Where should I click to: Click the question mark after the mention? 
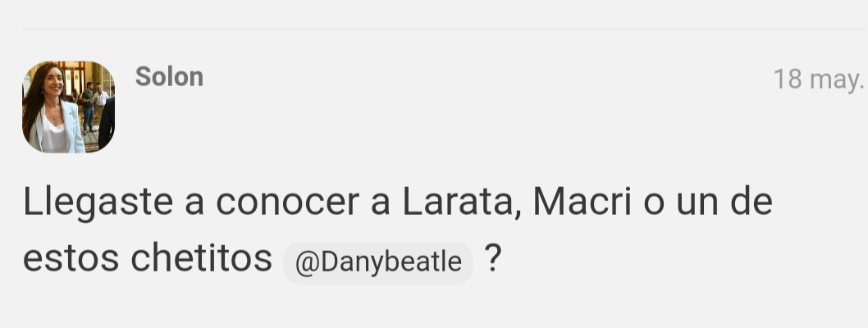493,257
